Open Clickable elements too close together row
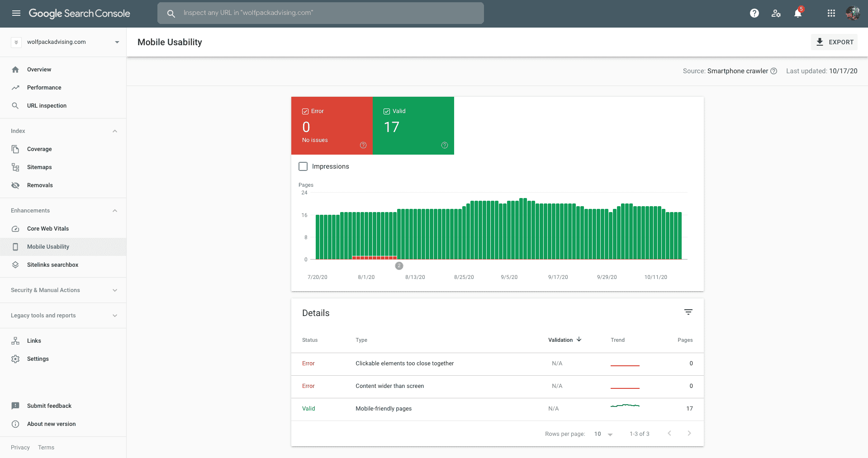868x458 pixels. [x=498, y=364]
